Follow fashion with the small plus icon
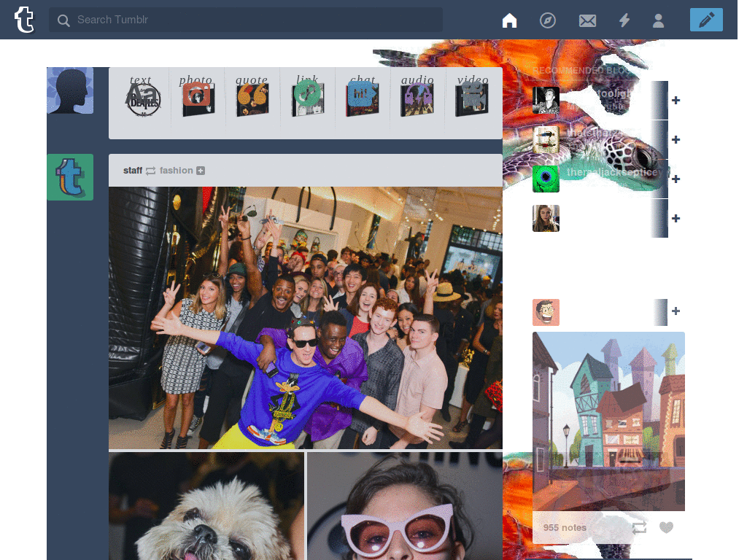 pos(201,171)
